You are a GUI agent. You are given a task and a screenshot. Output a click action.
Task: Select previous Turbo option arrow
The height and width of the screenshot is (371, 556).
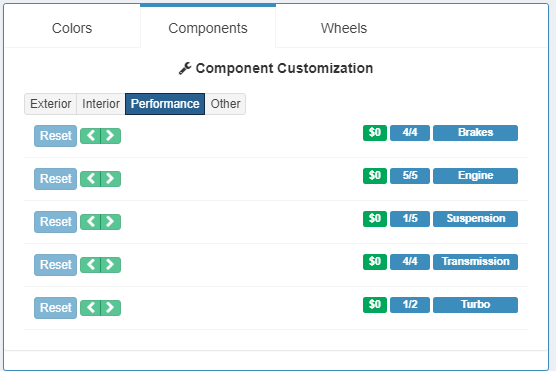tap(91, 308)
